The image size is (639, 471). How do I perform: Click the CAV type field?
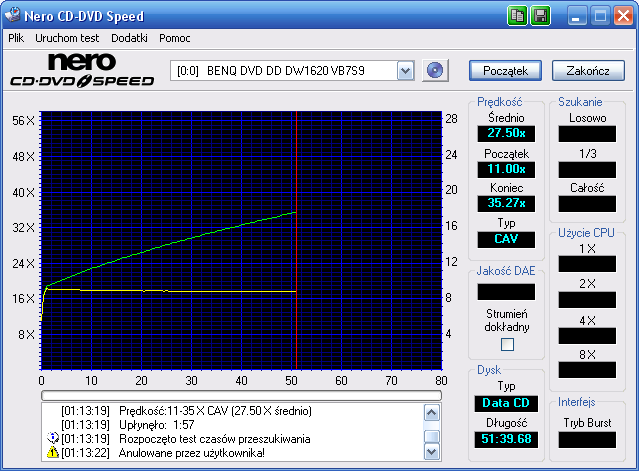pyautogui.click(x=506, y=239)
